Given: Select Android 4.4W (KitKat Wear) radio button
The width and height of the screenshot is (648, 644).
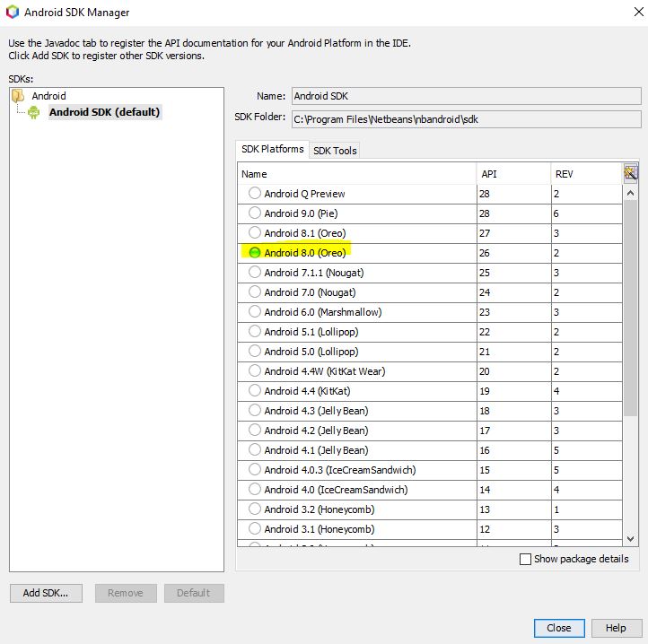Looking at the screenshot, I should (255, 370).
